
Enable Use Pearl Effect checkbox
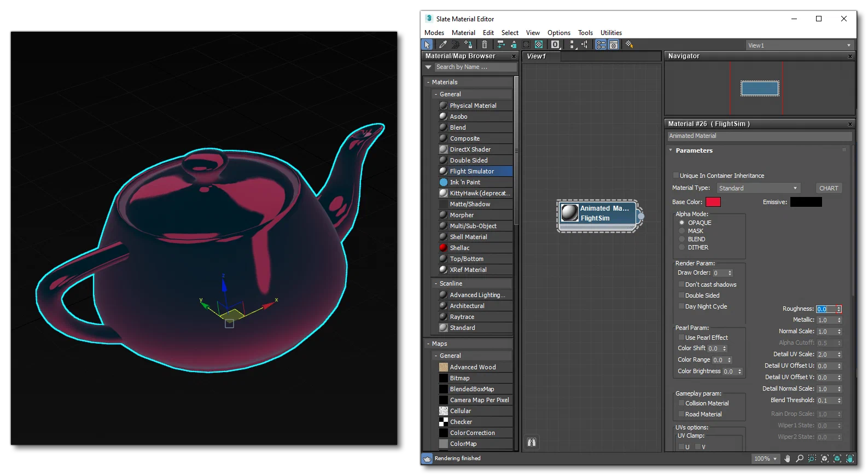[681, 338]
